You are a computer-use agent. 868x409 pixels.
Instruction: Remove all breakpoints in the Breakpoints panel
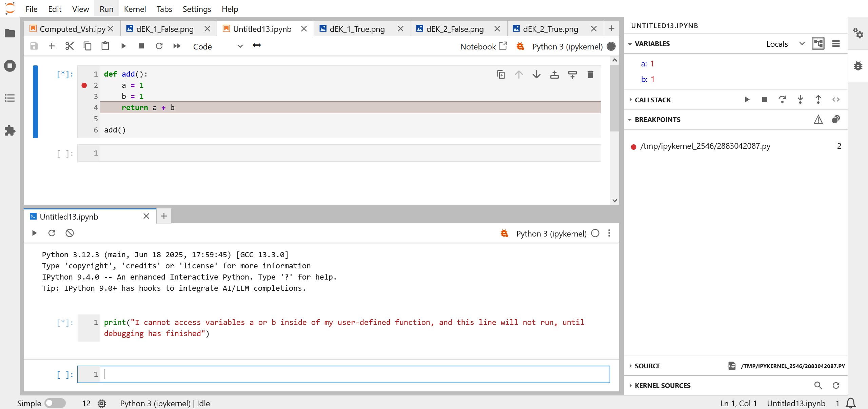836,119
